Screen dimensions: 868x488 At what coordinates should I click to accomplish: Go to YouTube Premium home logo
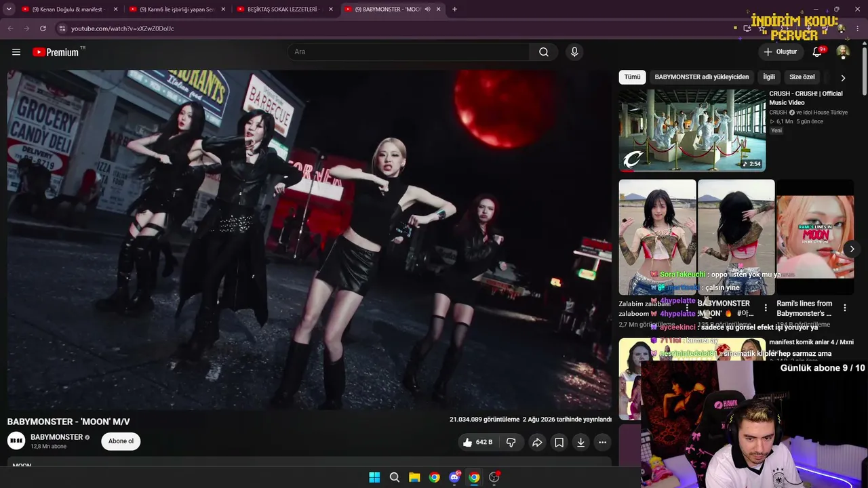56,52
